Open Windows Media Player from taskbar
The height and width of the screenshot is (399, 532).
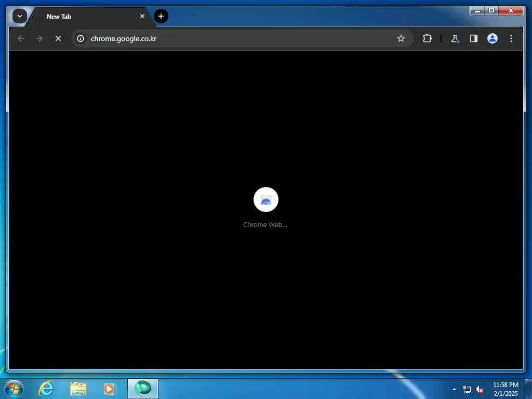[x=110, y=389]
